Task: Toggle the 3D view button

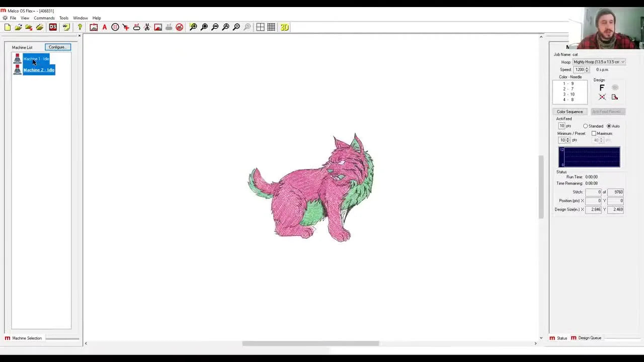Action: click(x=285, y=27)
